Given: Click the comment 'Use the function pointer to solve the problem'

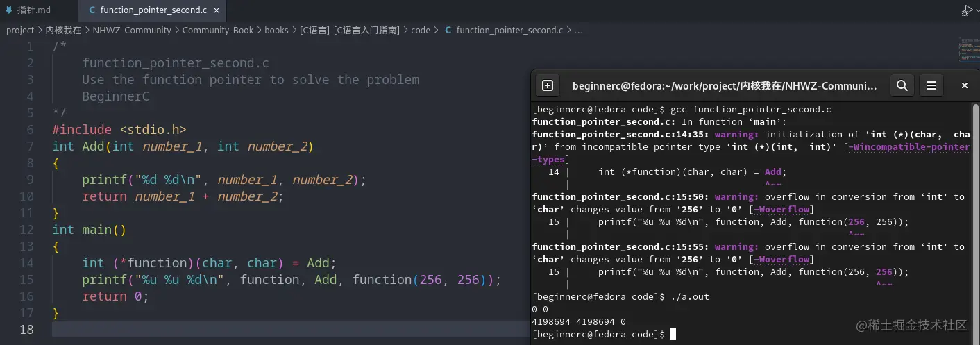Looking at the screenshot, I should [x=251, y=80].
